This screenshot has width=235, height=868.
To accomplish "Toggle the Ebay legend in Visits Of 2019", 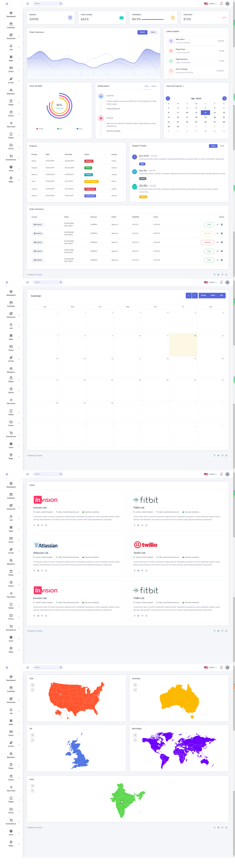I will pos(79,129).
